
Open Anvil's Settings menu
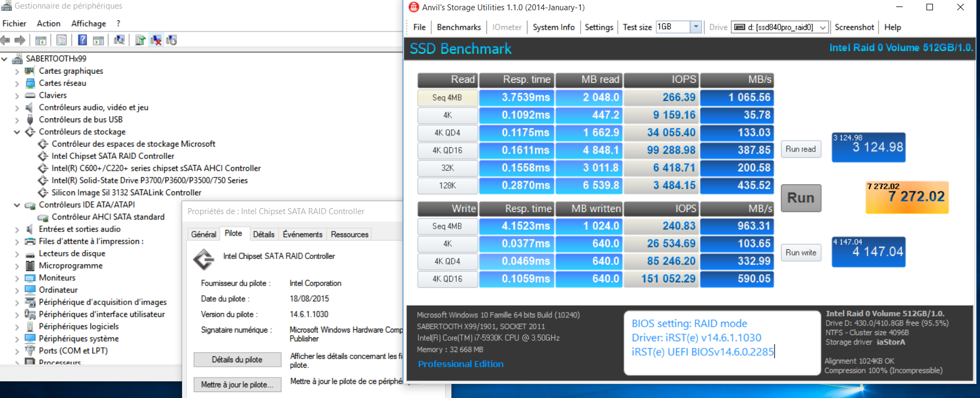pyautogui.click(x=599, y=27)
